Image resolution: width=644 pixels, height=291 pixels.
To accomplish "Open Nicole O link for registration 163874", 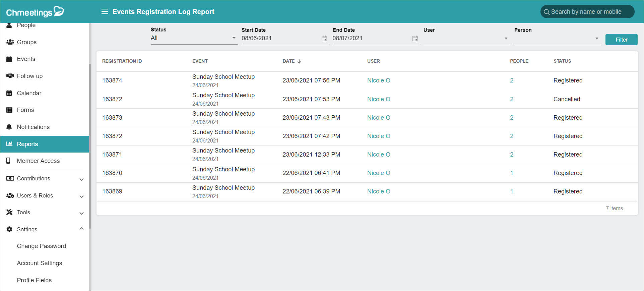I will click(x=379, y=80).
